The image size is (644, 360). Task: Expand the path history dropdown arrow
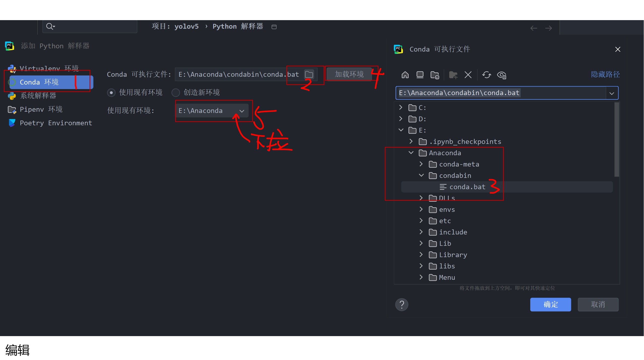(x=612, y=93)
